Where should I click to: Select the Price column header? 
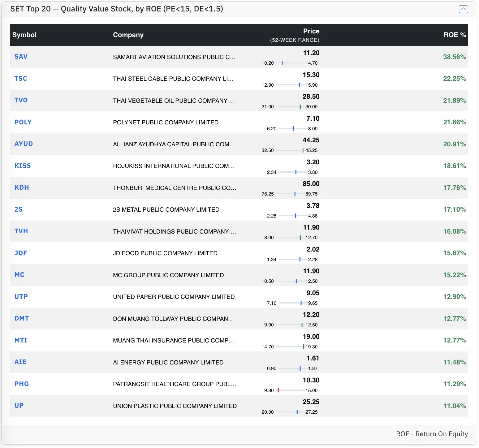click(x=311, y=31)
